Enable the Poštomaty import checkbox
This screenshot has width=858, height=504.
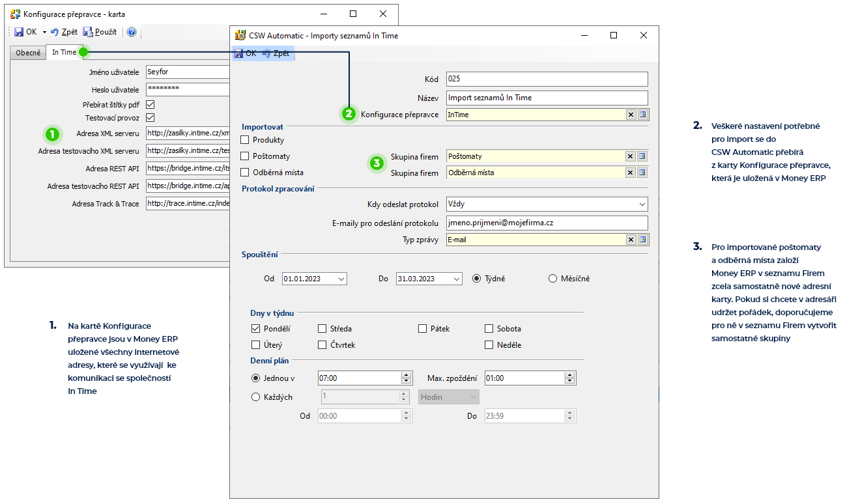(245, 156)
